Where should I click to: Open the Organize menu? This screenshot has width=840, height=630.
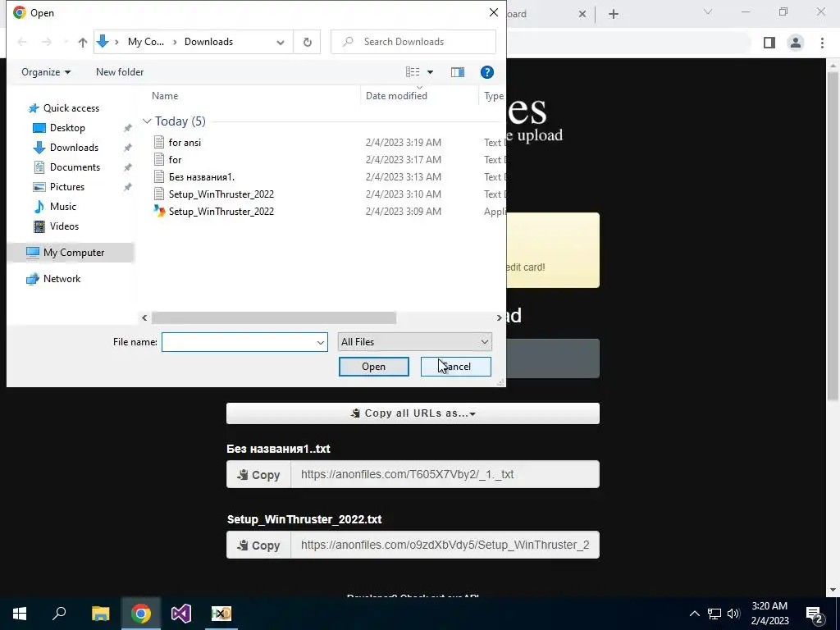[46, 72]
